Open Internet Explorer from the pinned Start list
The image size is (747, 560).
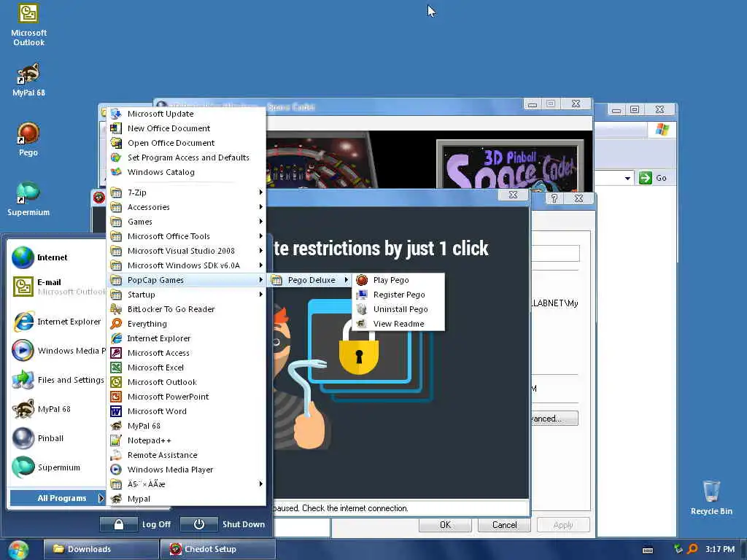click(57, 322)
